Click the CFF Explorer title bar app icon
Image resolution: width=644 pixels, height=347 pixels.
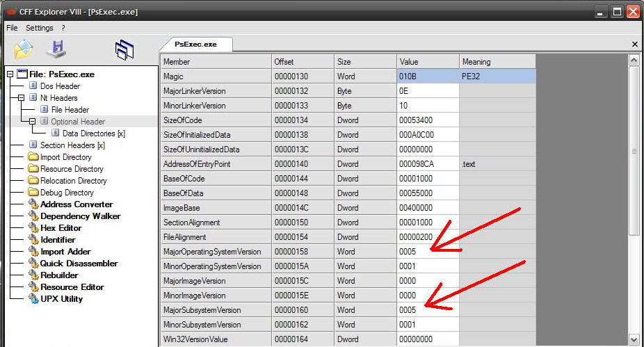11,12
